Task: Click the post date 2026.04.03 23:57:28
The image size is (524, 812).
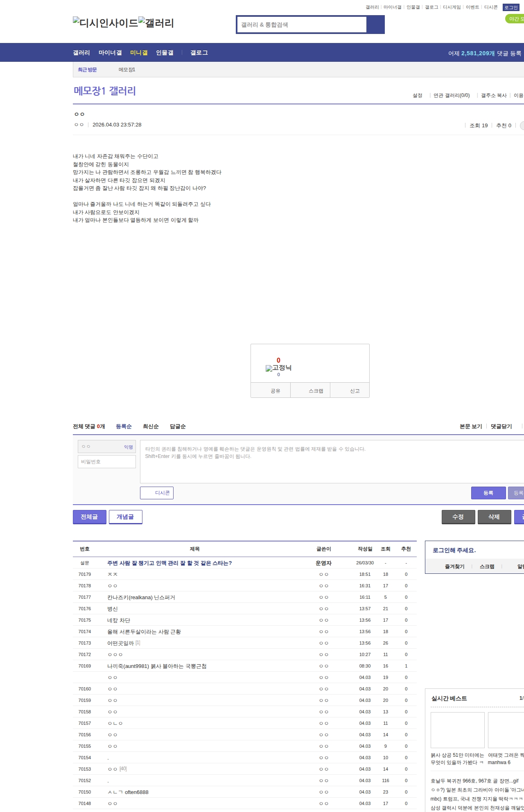Action: [117, 125]
